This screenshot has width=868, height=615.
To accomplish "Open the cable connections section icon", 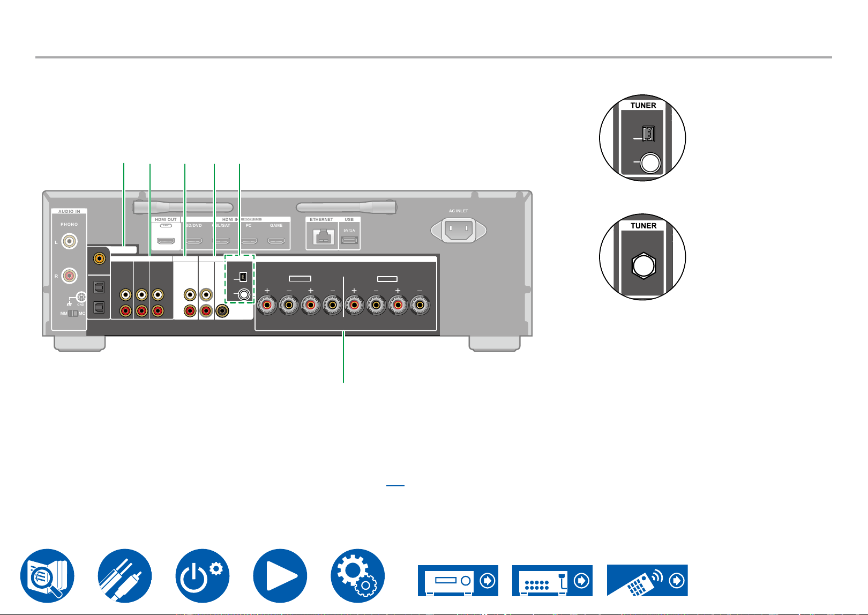I will (x=125, y=575).
